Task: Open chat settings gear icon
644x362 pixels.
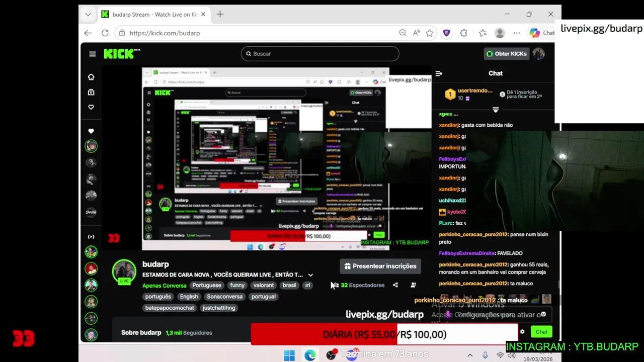Action: (x=522, y=332)
